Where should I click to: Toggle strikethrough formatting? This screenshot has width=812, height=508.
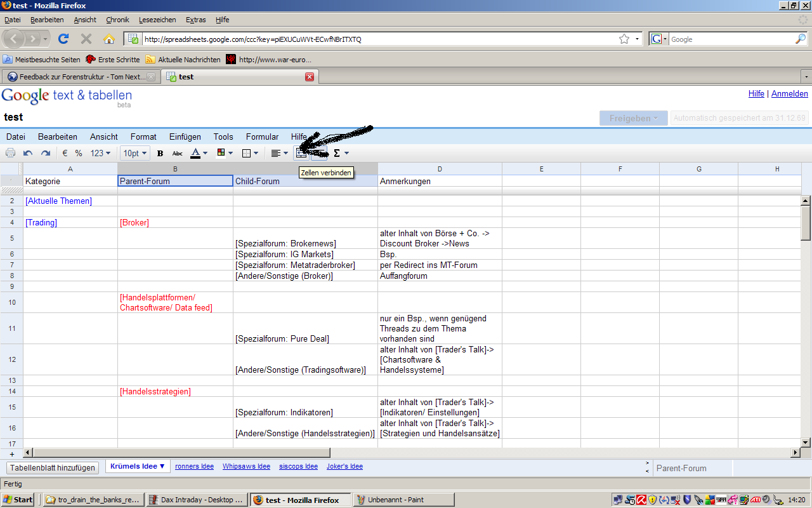point(178,153)
